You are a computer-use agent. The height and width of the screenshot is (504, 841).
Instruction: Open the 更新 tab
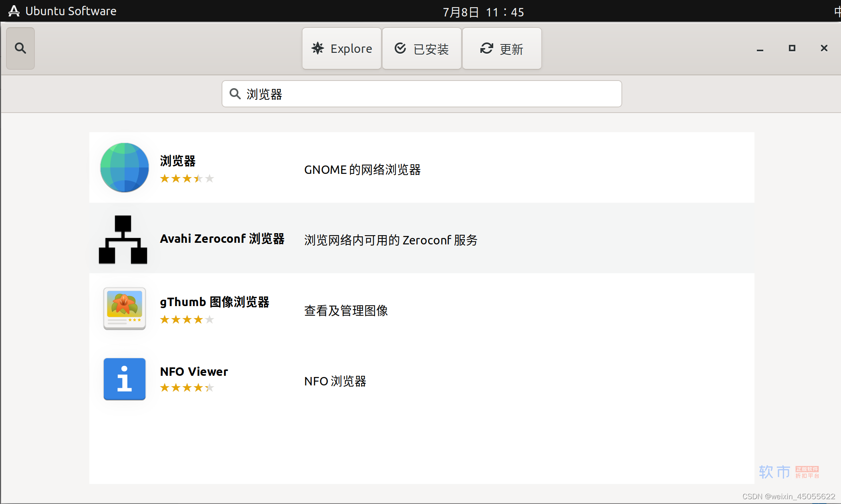point(502,48)
